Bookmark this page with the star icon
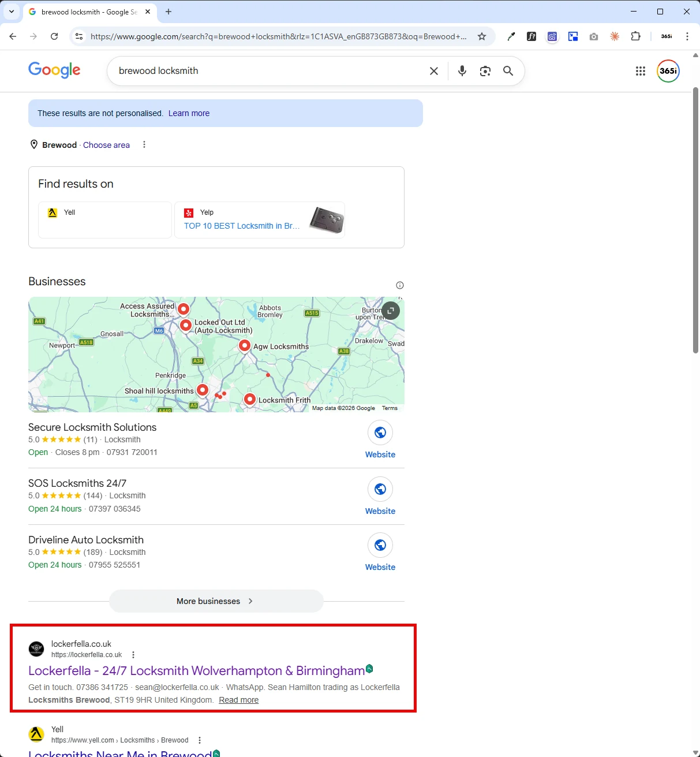 pyautogui.click(x=482, y=36)
